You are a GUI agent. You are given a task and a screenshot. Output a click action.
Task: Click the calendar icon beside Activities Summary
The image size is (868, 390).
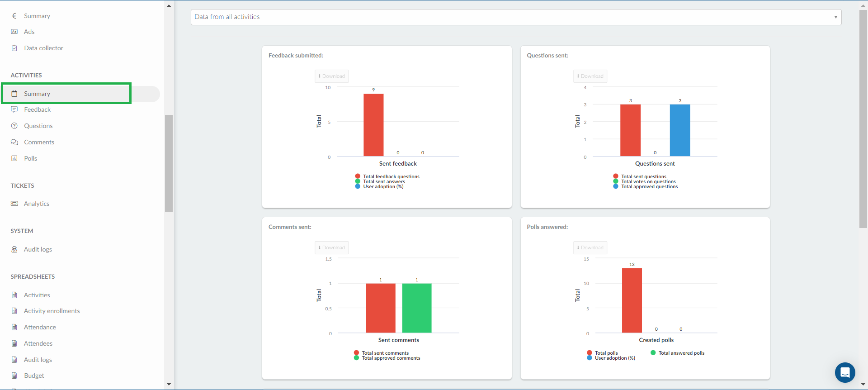click(x=14, y=94)
